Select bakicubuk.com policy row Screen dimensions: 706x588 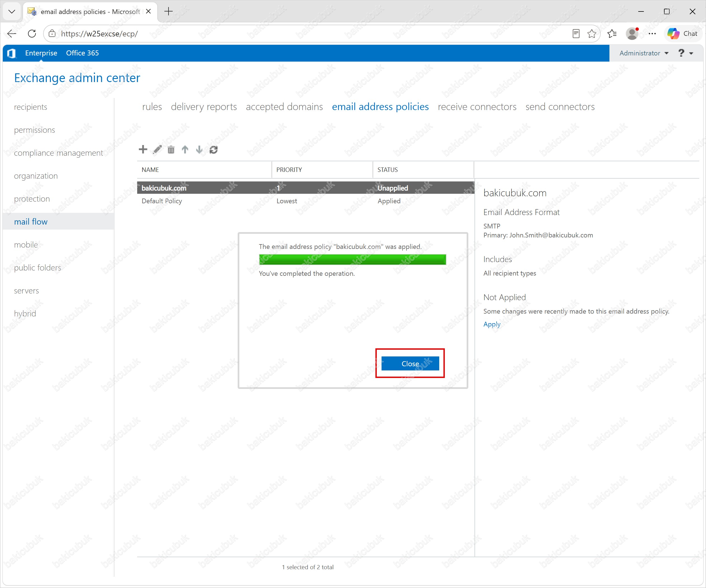pyautogui.click(x=306, y=188)
